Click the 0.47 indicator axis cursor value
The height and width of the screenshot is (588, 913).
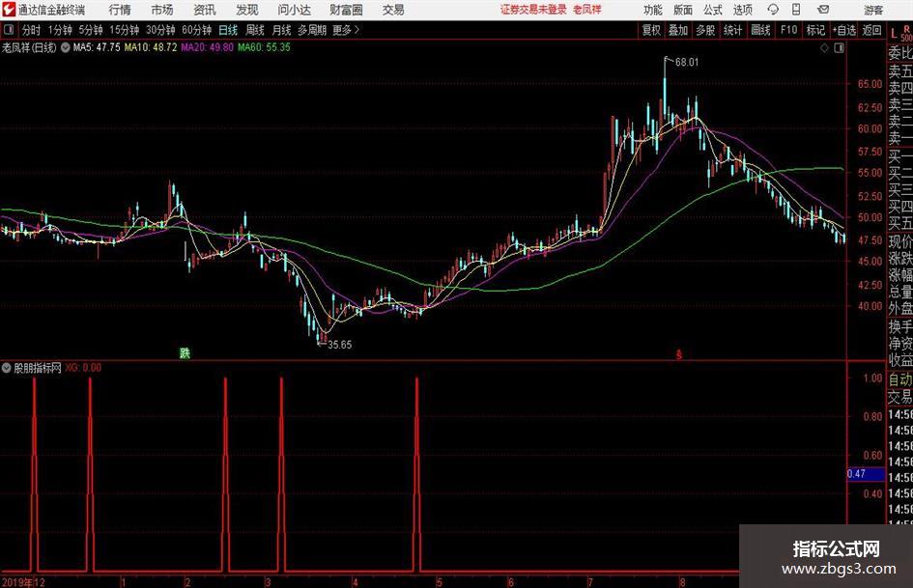click(x=866, y=474)
